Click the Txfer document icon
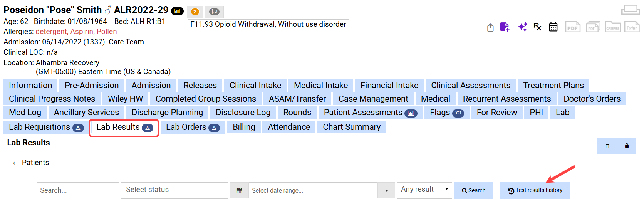Screen dimensions: 644x205 click(x=632, y=27)
